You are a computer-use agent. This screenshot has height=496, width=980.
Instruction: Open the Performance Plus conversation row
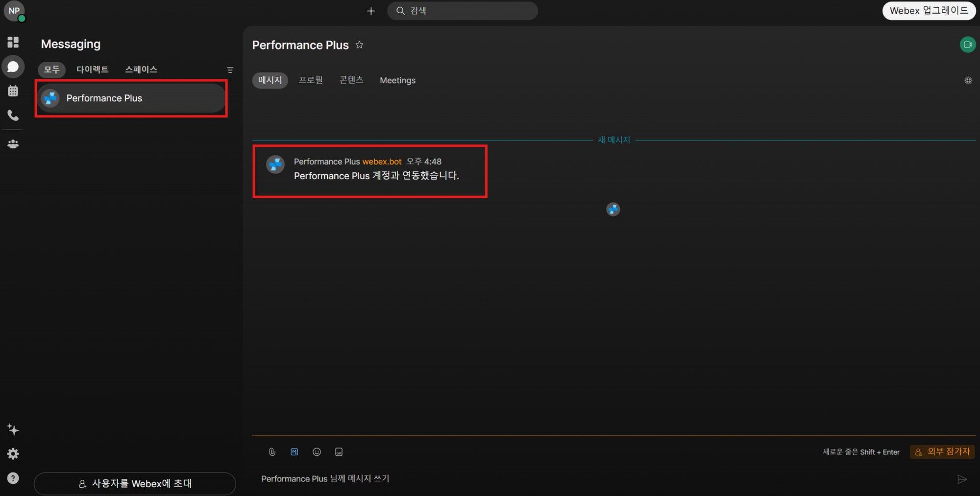click(131, 98)
